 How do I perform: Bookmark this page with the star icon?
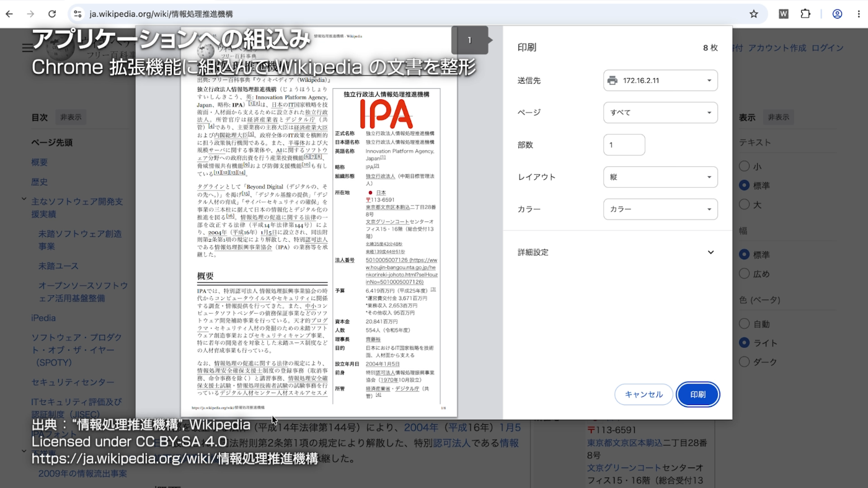point(754,14)
